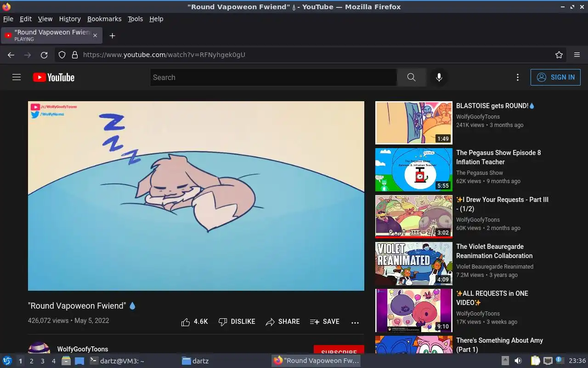This screenshot has width=588, height=368.
Task: Open WolfyGoofyToons channel name below video
Action: [x=83, y=349]
